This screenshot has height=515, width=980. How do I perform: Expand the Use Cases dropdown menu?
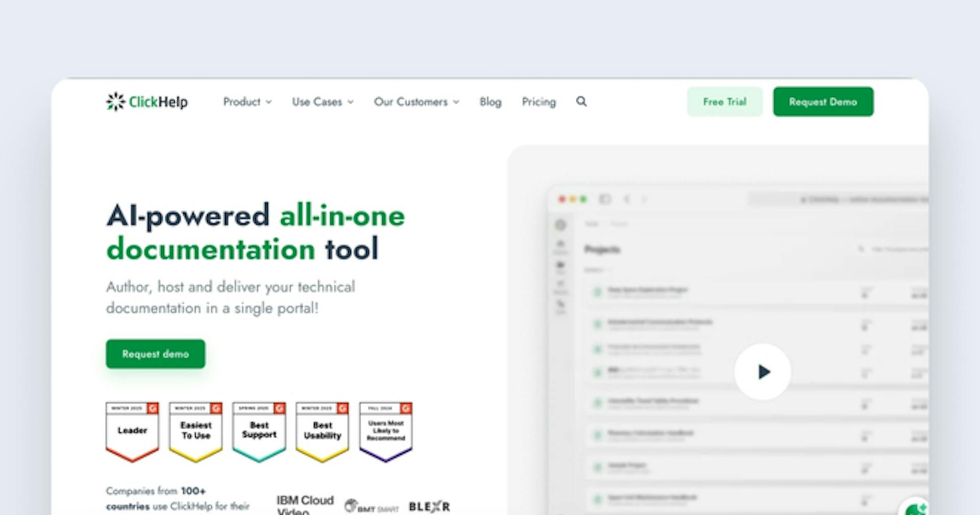click(x=323, y=102)
